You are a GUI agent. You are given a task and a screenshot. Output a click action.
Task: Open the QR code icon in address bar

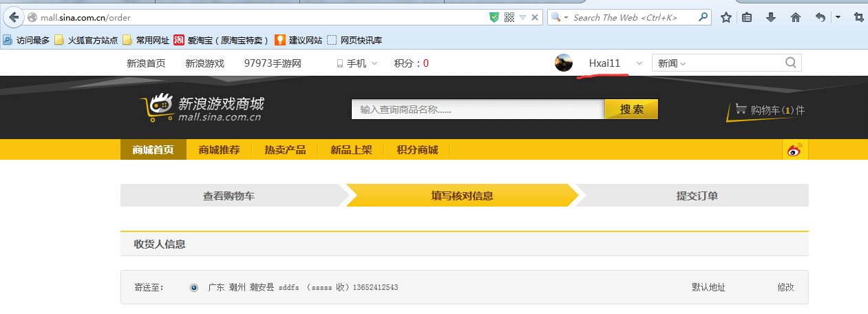[x=509, y=17]
